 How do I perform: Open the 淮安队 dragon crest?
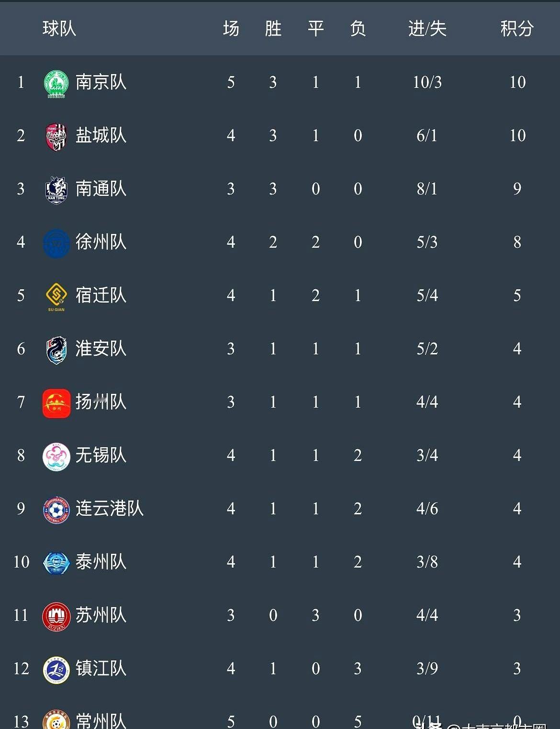[56, 350]
